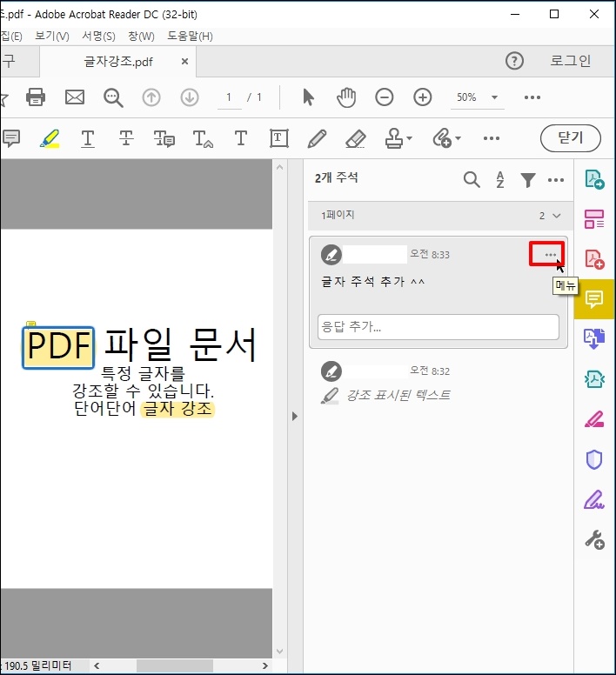
Task: Open the 서명(S) menu
Action: (x=98, y=37)
